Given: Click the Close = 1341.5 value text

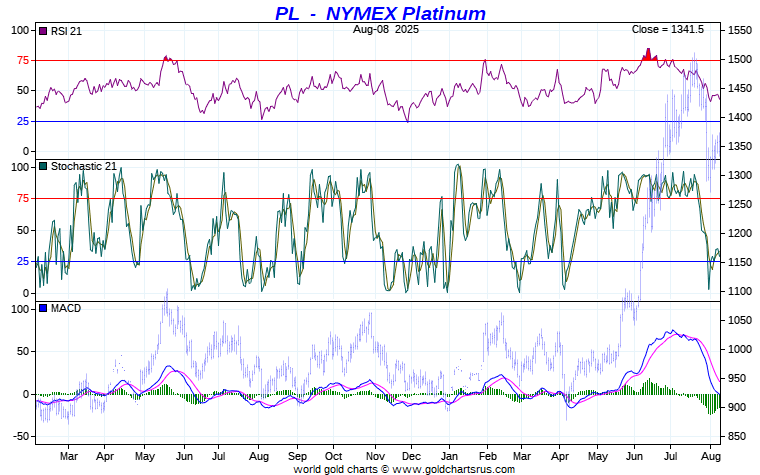Looking at the screenshot, I should coord(667,30).
